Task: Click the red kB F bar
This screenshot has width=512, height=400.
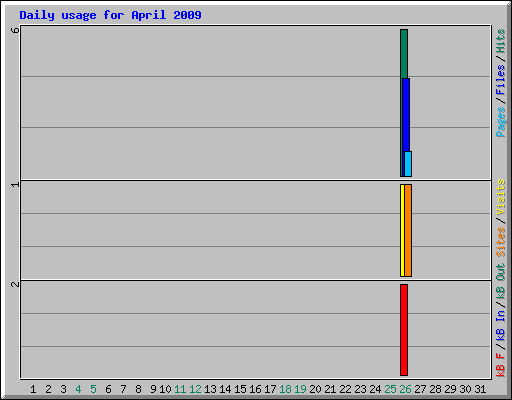Action: (x=404, y=330)
